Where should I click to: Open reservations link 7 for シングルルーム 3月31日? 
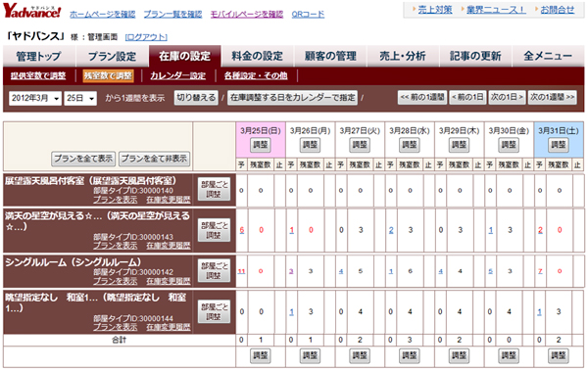(540, 271)
